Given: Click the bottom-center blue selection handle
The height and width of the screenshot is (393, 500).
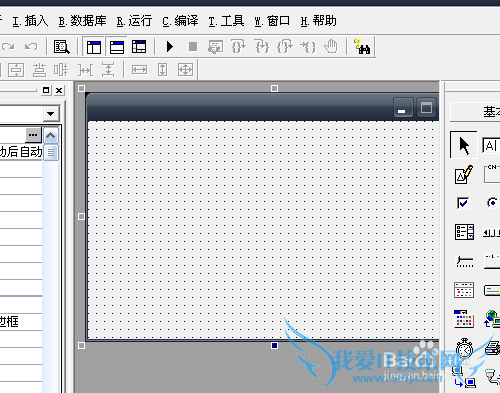Looking at the screenshot, I should 274,346.
